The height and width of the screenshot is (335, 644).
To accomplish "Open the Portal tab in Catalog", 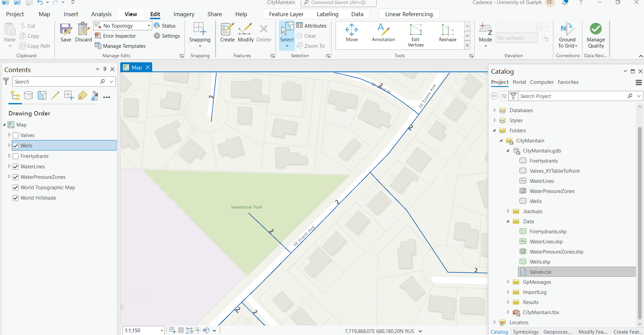I will point(519,82).
